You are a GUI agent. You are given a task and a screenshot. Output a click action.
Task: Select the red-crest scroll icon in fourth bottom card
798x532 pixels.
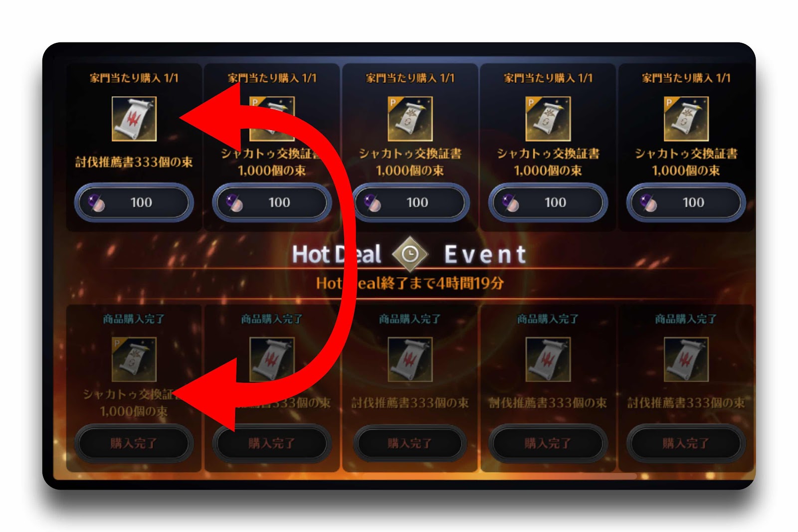tap(548, 359)
